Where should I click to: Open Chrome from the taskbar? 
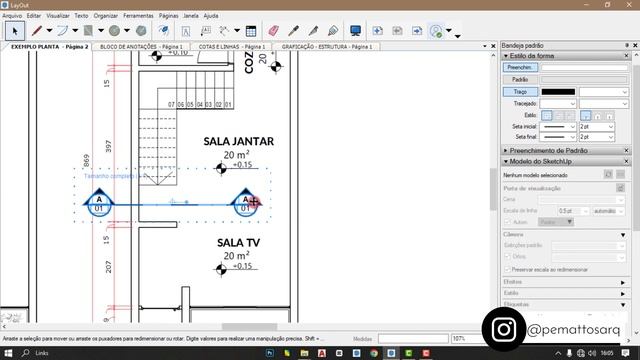click(374, 353)
